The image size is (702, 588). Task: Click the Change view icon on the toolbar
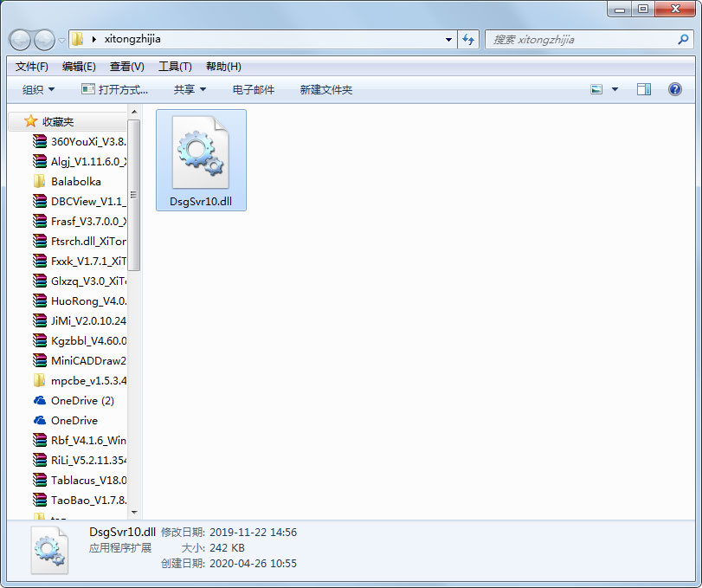(x=597, y=89)
